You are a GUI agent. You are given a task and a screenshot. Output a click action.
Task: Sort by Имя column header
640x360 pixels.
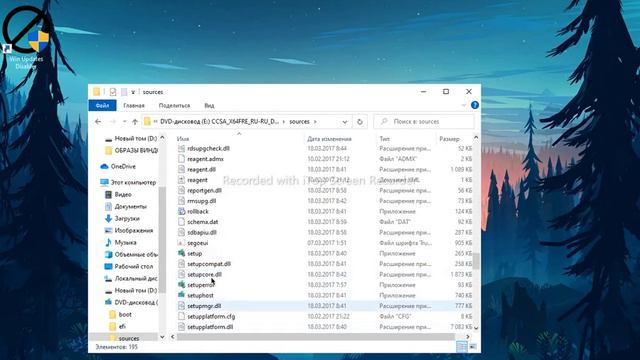click(183, 139)
